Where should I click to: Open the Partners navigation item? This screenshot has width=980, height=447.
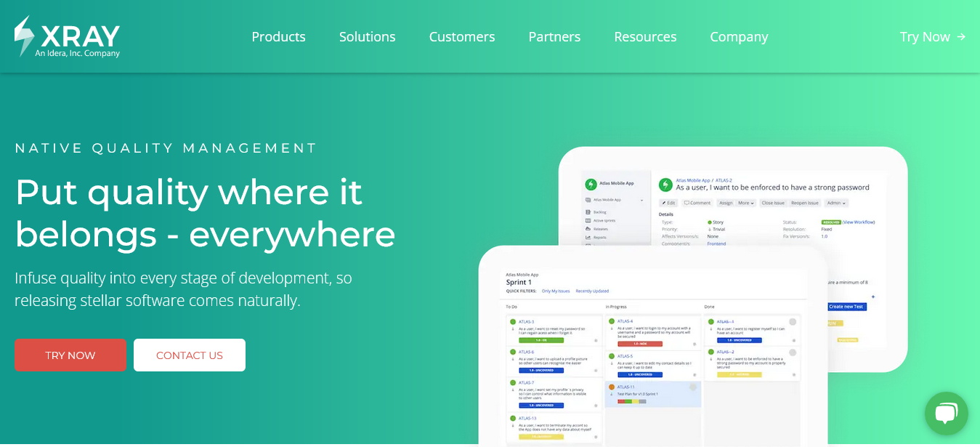coord(554,37)
